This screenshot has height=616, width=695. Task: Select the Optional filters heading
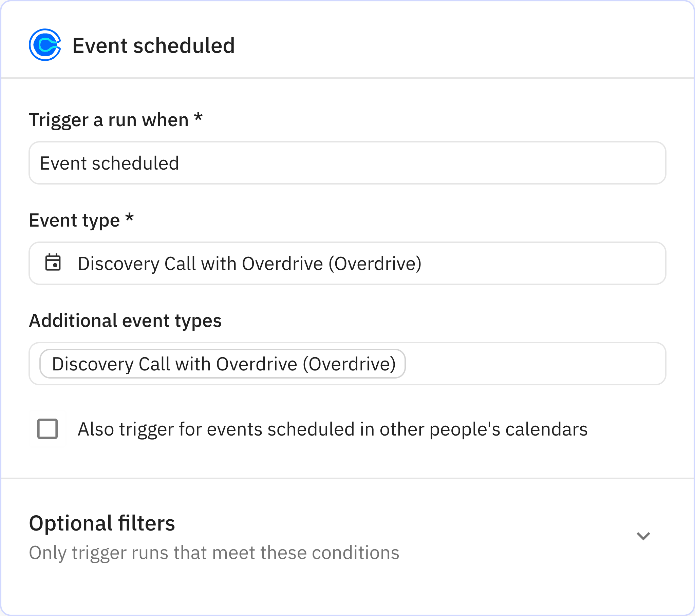pos(102,522)
